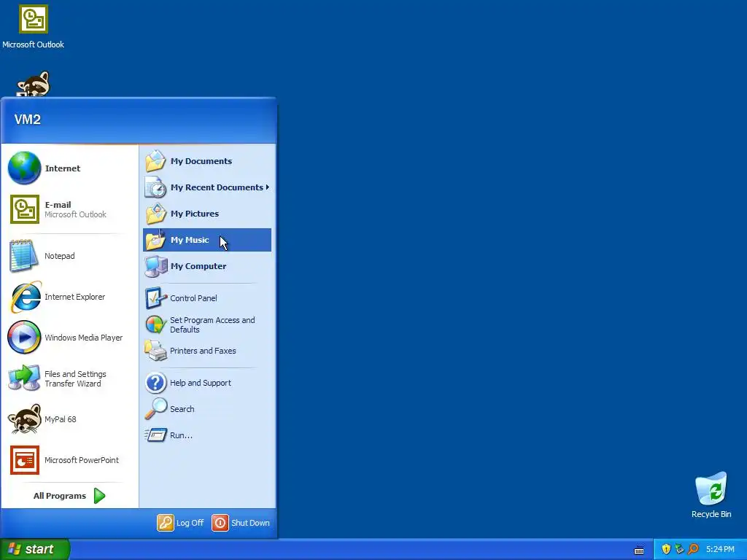747x560 pixels.
Task: Click the Run... command icon
Action: click(156, 435)
